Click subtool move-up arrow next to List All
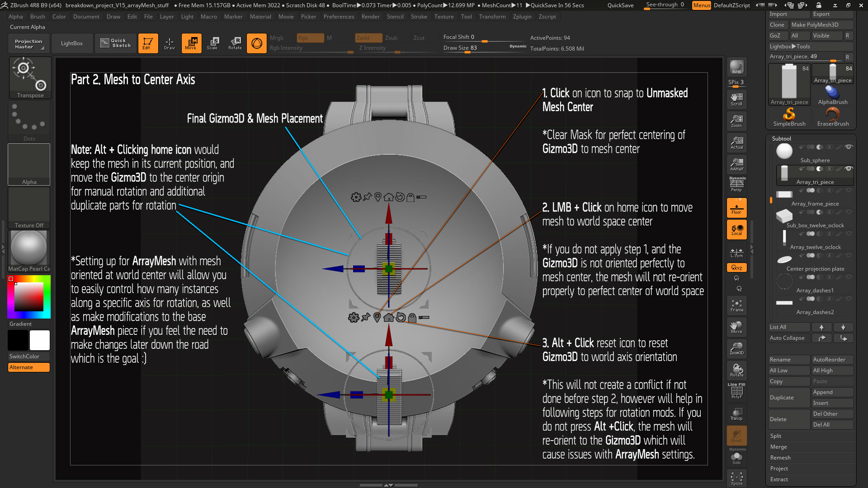 [x=821, y=327]
